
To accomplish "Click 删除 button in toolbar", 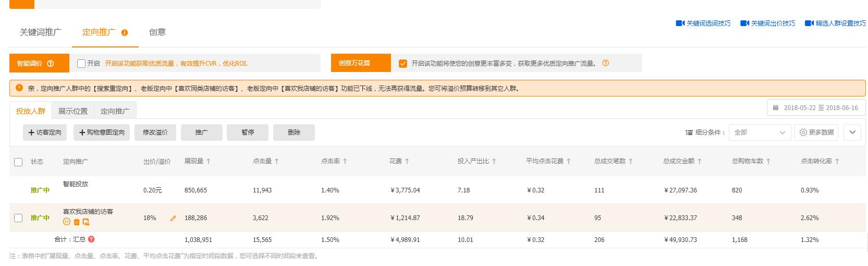I will click(x=294, y=132).
